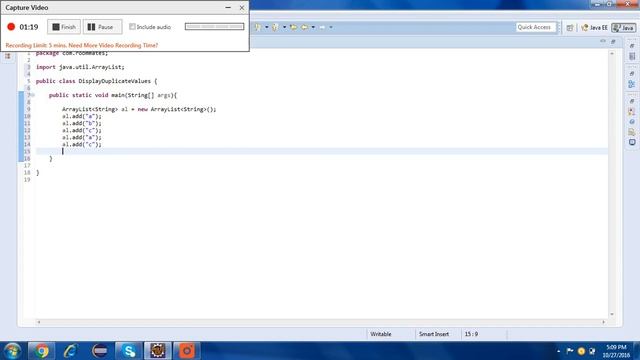
Task: Click the audio level meter bar
Action: 214,27
